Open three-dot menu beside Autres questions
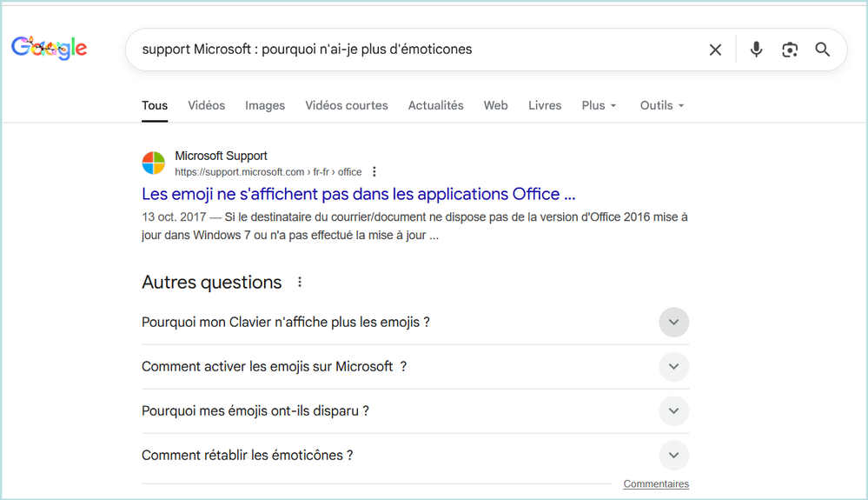Screen dimensions: 868x500 coord(300,283)
